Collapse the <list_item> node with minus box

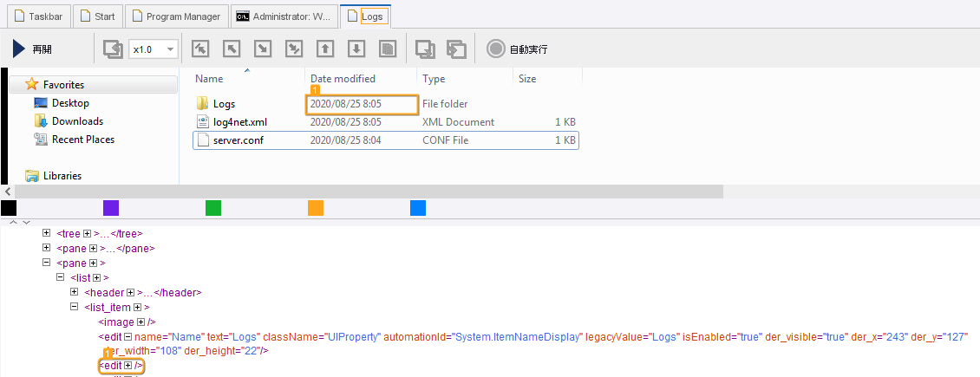pos(75,308)
